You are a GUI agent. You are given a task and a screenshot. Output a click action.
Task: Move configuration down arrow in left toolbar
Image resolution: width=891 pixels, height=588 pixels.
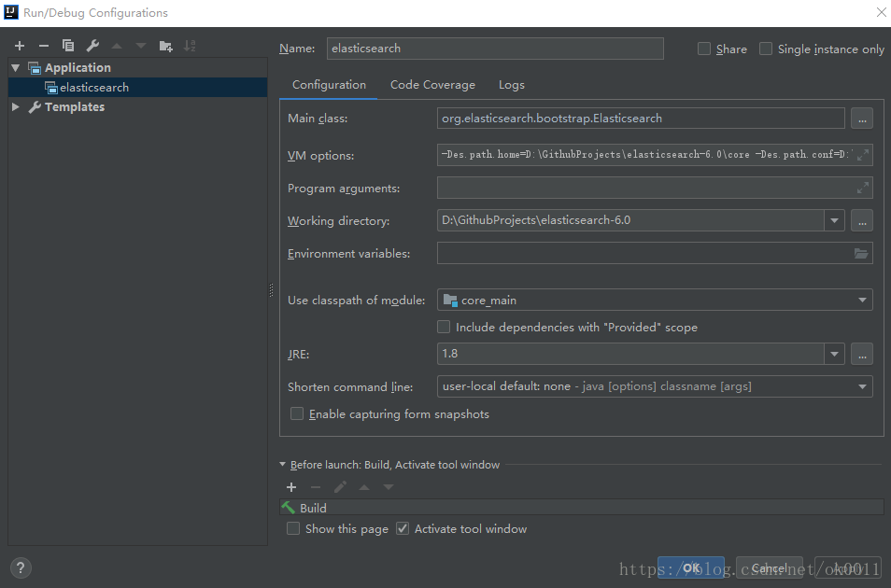(141, 46)
